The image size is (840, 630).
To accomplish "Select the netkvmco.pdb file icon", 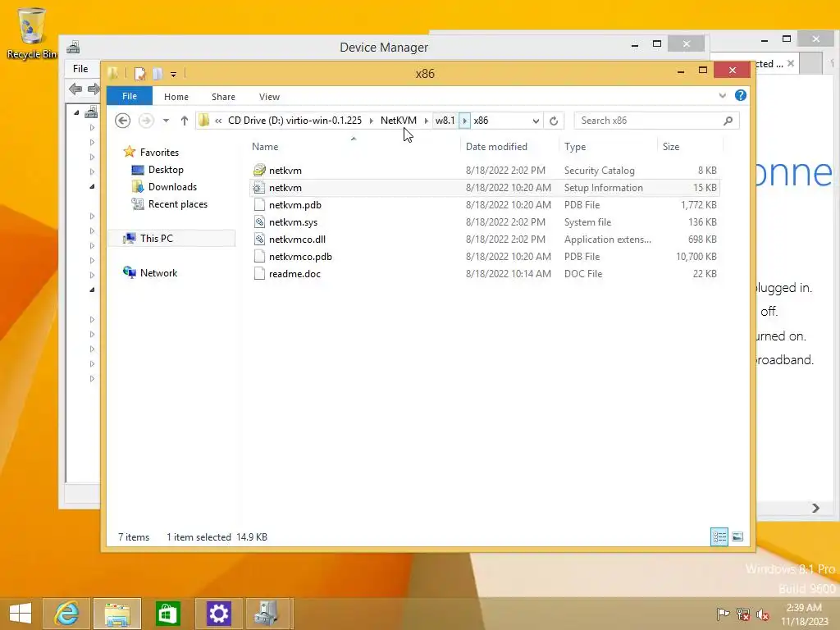I will click(259, 256).
